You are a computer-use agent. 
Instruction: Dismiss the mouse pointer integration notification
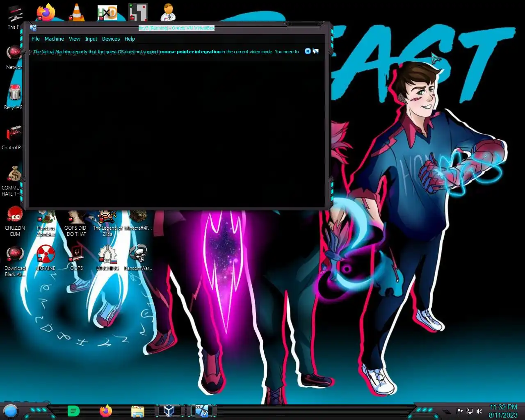tap(308, 51)
